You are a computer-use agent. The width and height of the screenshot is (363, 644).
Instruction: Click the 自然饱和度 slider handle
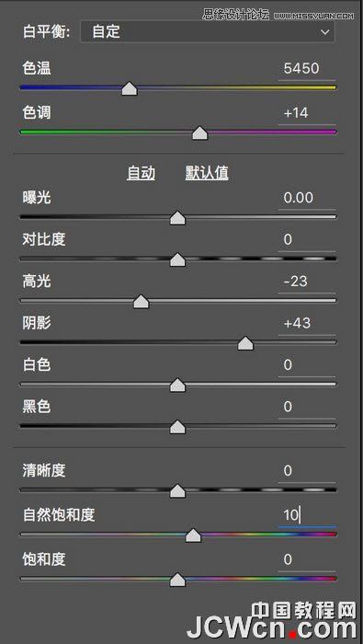[193, 535]
